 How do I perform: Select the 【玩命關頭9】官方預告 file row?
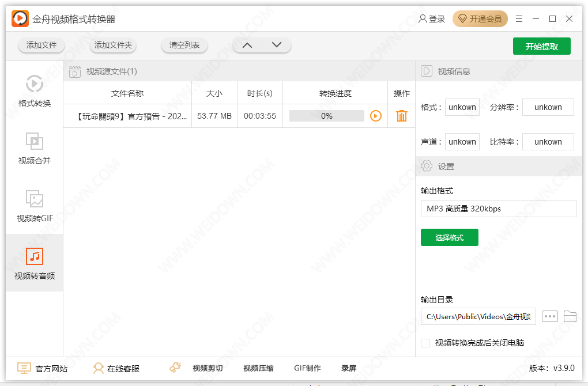click(239, 116)
